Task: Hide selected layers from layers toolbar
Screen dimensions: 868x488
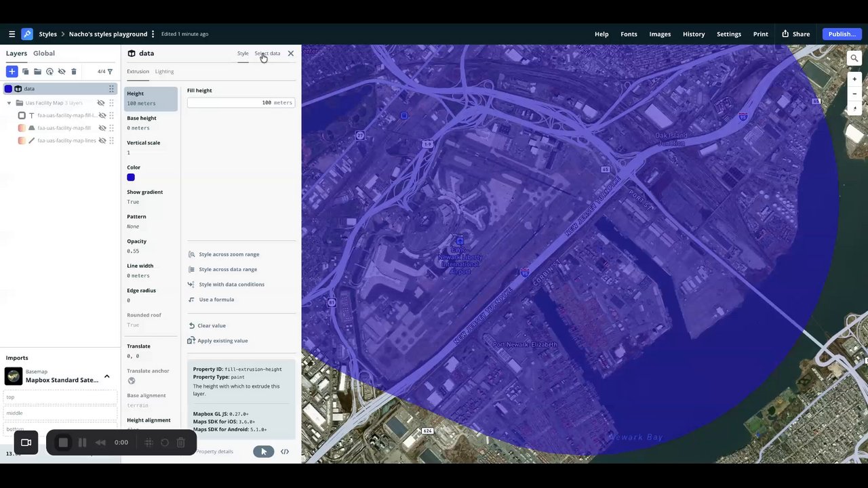Action: point(62,71)
